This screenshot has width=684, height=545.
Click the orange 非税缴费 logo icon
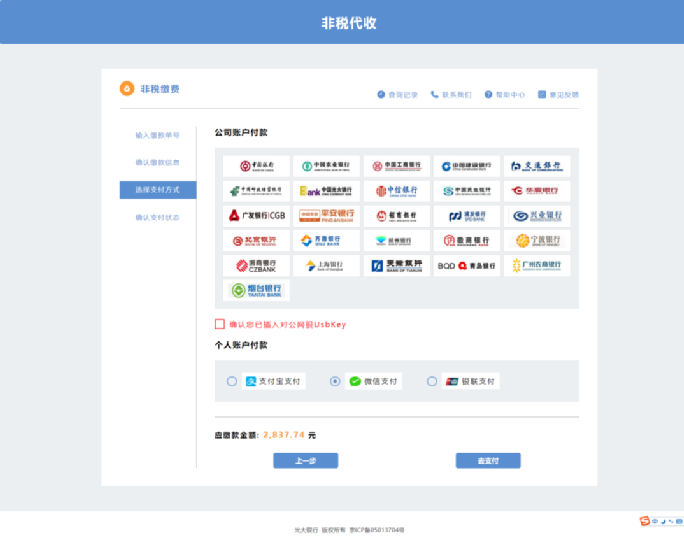click(127, 89)
